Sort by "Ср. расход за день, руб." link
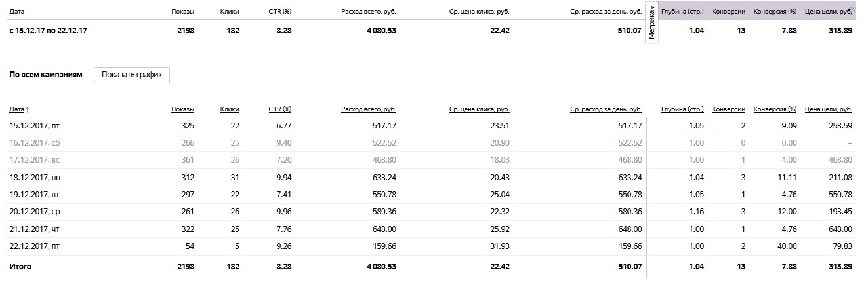 pos(606,109)
